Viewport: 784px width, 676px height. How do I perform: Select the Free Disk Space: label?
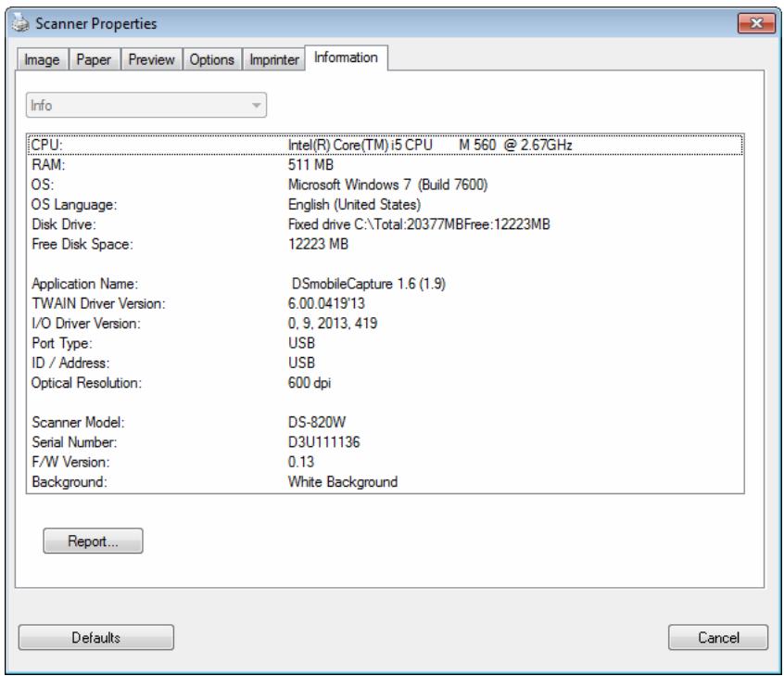pyautogui.click(x=82, y=244)
